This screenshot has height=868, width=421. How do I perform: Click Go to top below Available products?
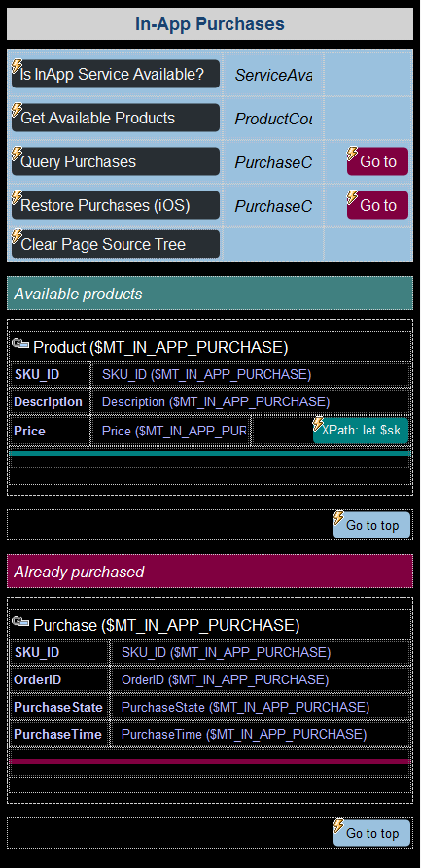click(x=371, y=525)
